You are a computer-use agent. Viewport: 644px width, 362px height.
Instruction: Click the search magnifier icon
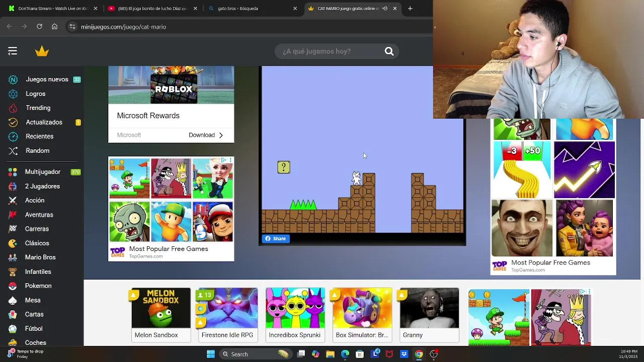389,51
